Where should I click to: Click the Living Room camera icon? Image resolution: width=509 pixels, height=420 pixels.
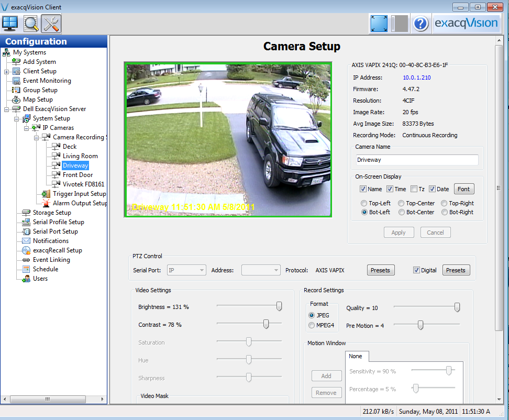(x=56, y=156)
